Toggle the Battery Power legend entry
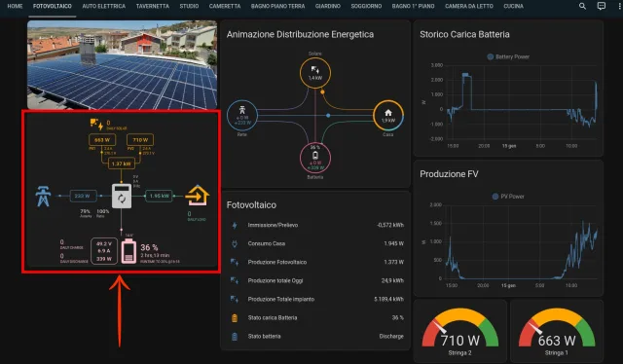This screenshot has width=623, height=364. click(508, 56)
